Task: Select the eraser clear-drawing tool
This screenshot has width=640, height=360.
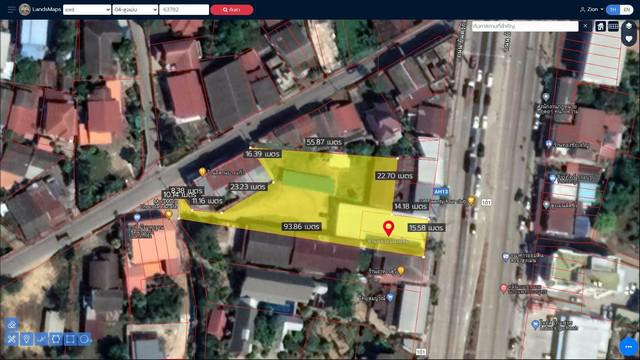Action: click(11, 325)
